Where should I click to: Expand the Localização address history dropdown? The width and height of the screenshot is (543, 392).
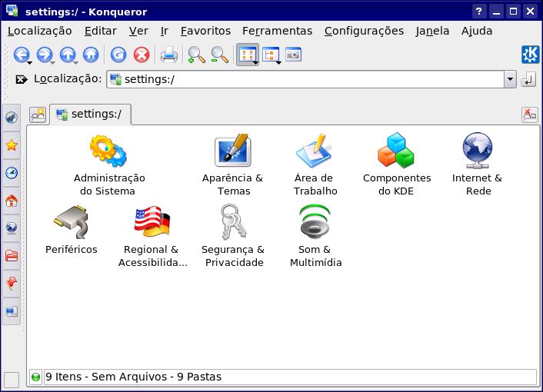pos(510,79)
